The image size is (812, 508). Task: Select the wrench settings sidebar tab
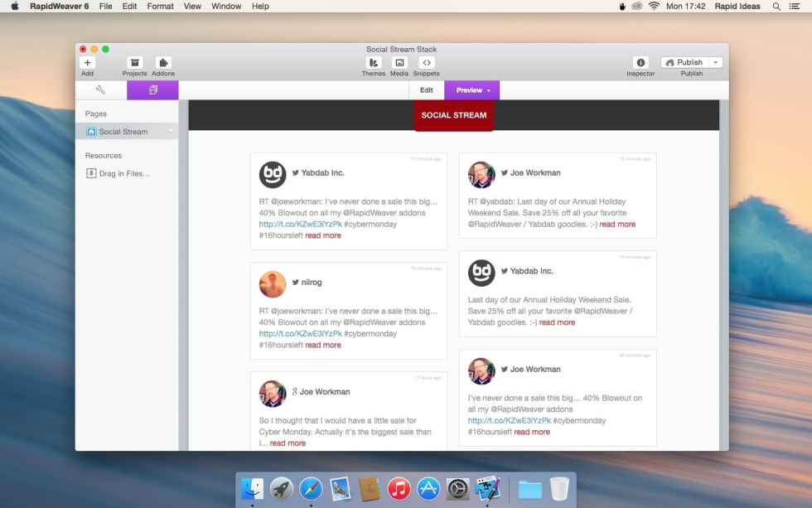pyautogui.click(x=100, y=90)
